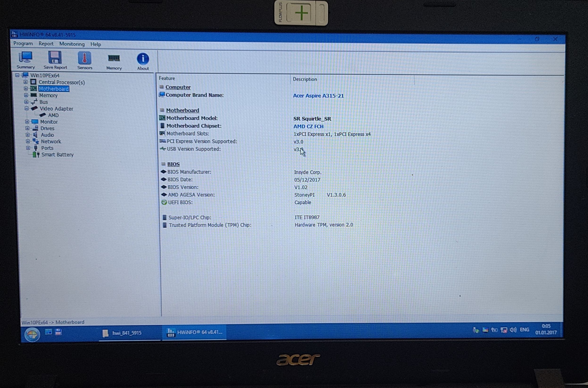Select Central Processor(s) in the tree
588x388 pixels.
point(62,82)
